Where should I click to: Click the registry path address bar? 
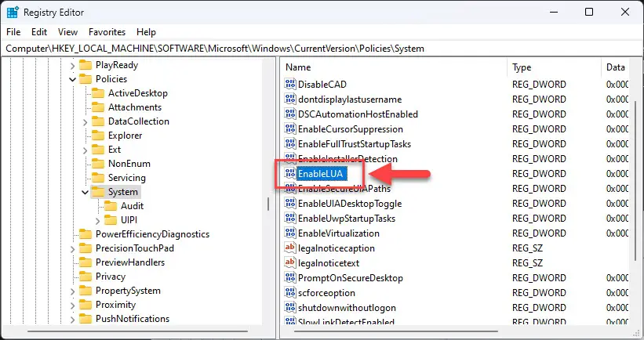tap(322, 49)
